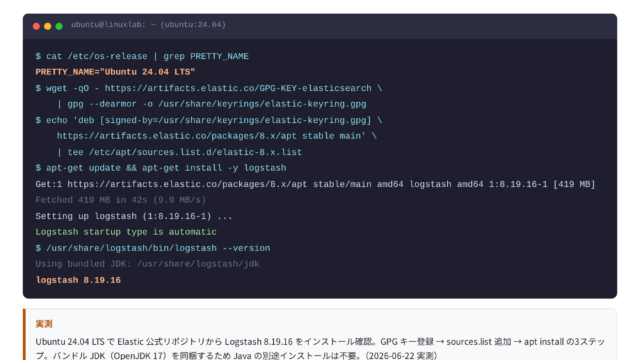Select the PRETTY_NAME="Ubuntu 24.04 LTS" output line
640x360 pixels.
point(115,72)
